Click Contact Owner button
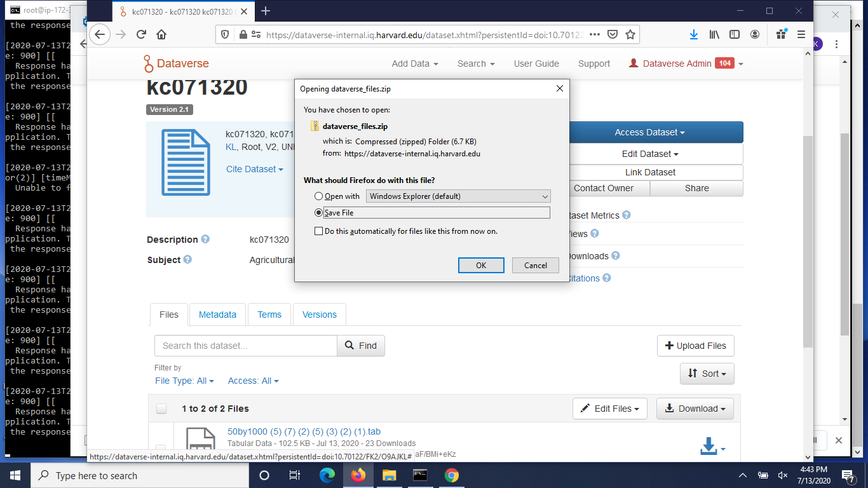 click(604, 188)
